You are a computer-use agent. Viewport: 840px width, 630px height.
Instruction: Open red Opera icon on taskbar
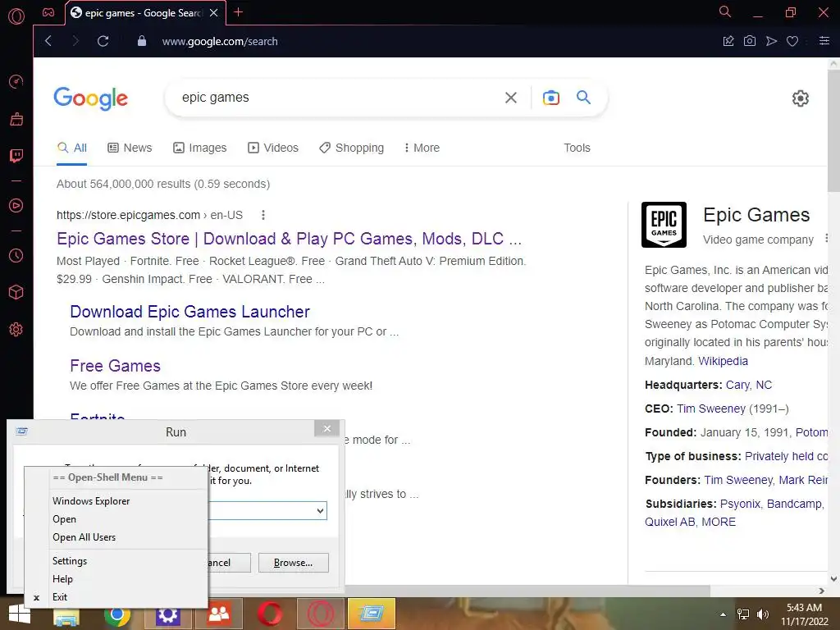click(270, 614)
